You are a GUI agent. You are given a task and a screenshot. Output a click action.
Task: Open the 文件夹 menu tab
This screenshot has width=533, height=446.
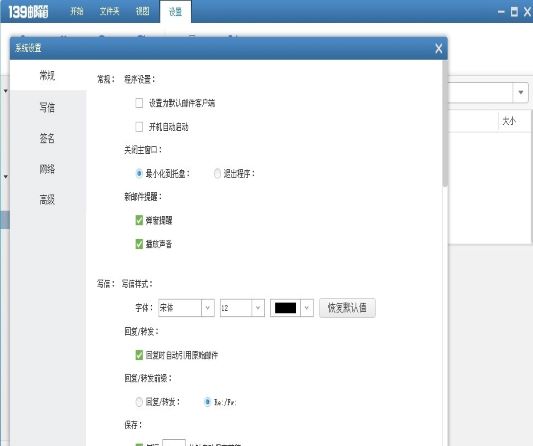pyautogui.click(x=109, y=12)
